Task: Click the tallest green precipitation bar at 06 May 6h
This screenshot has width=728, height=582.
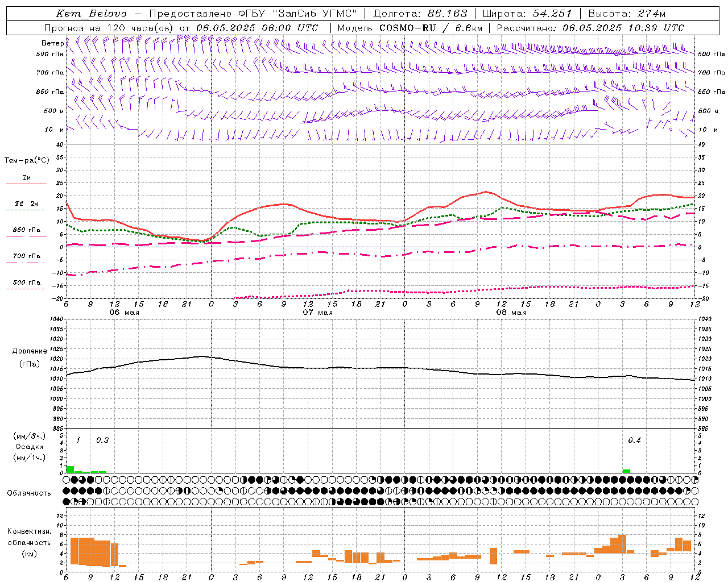Action: click(x=70, y=469)
